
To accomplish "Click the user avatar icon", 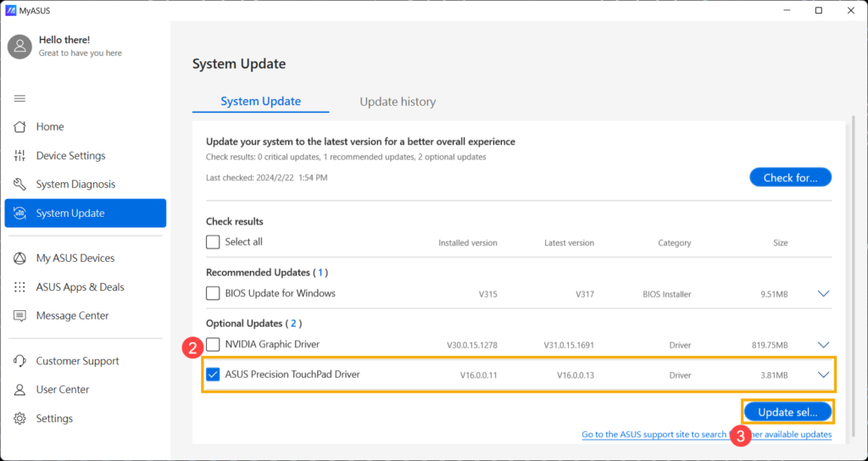I will 20,47.
